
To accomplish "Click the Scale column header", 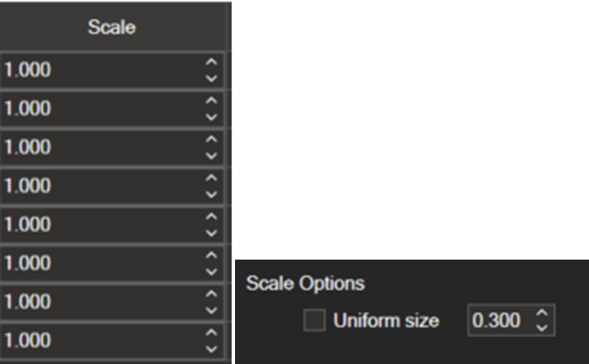I will point(112,27).
